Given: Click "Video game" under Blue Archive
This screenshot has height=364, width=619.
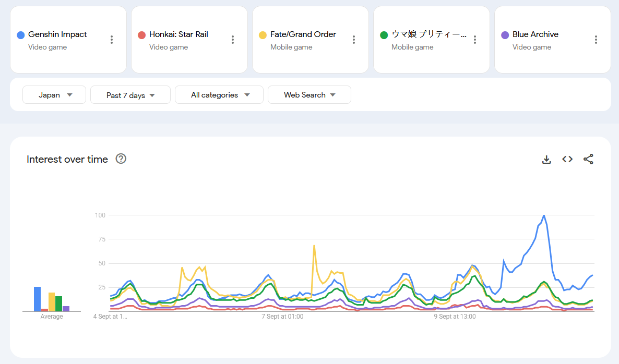Looking at the screenshot, I should tap(532, 47).
